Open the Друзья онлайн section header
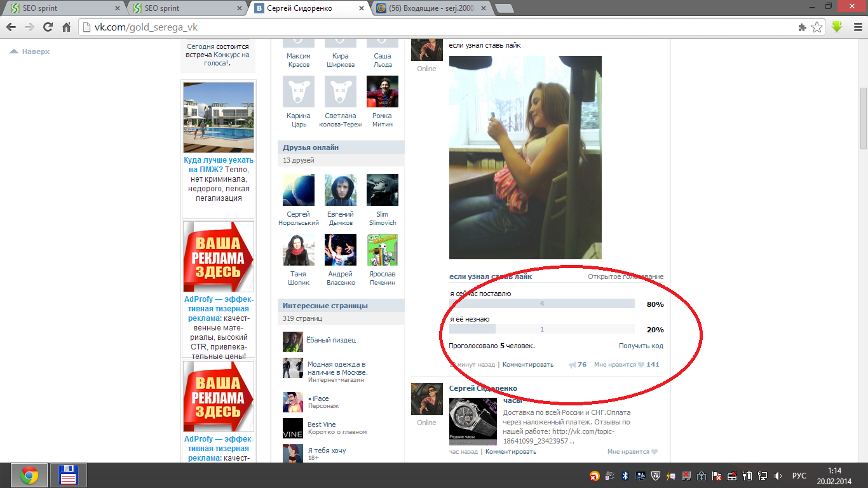 (341, 147)
